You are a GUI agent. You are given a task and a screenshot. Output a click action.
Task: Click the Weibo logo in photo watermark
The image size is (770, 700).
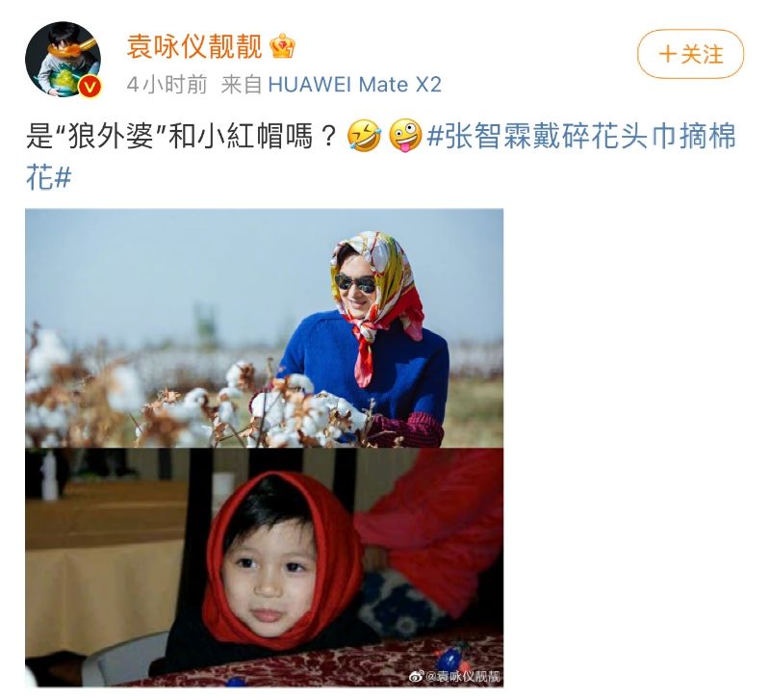coord(415,677)
